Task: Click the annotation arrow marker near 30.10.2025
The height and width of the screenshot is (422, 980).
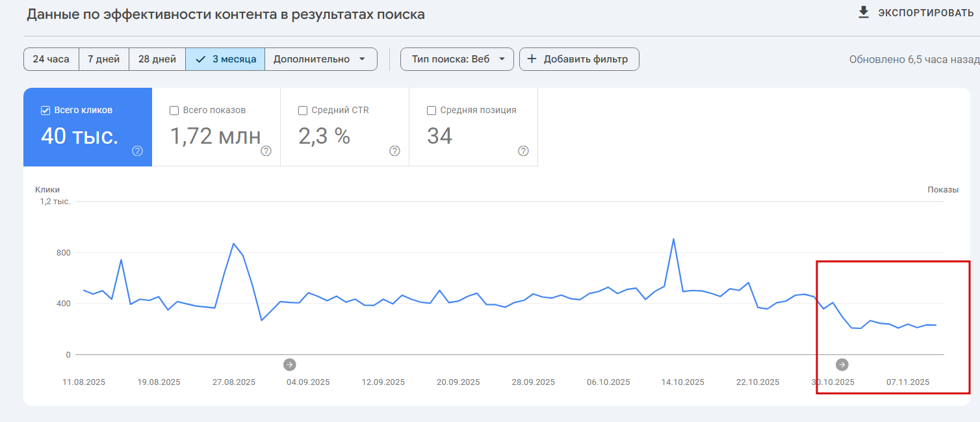Action: click(x=842, y=364)
